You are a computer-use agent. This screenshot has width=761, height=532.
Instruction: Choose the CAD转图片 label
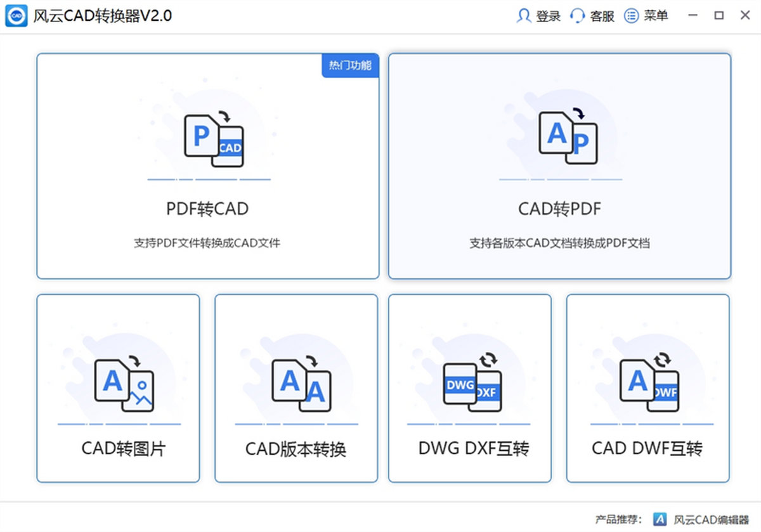pyautogui.click(x=123, y=448)
